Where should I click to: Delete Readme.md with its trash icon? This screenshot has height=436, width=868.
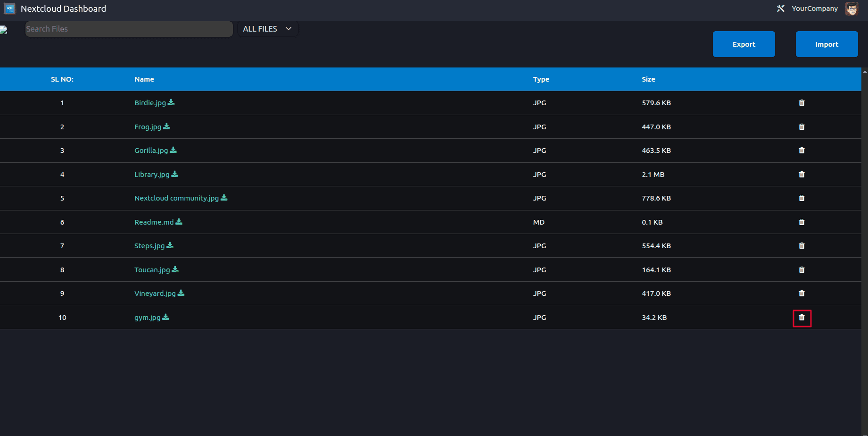click(x=802, y=222)
